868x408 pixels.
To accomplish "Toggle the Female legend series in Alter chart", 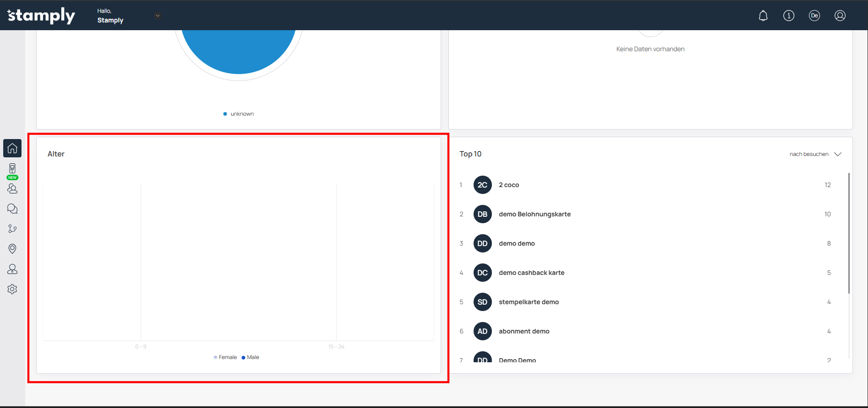I will pyautogui.click(x=225, y=357).
